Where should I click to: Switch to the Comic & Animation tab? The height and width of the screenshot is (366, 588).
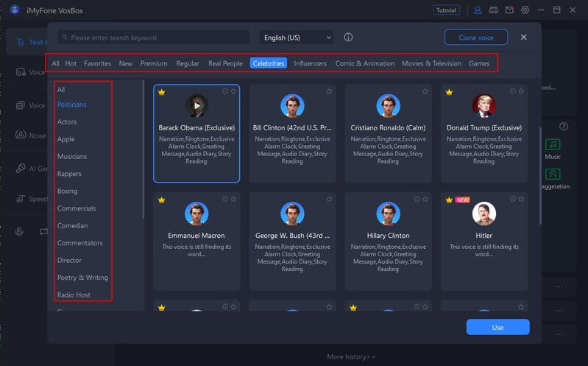tap(364, 63)
